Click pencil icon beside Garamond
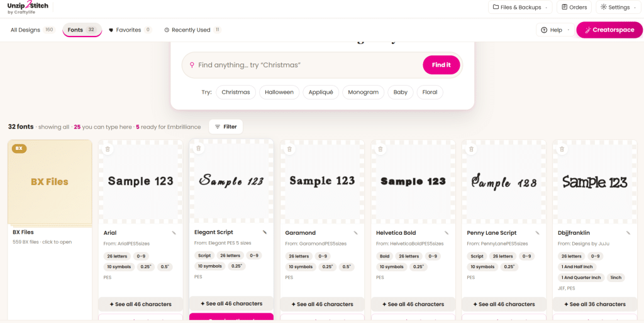The height and width of the screenshot is (323, 644). [355, 233]
